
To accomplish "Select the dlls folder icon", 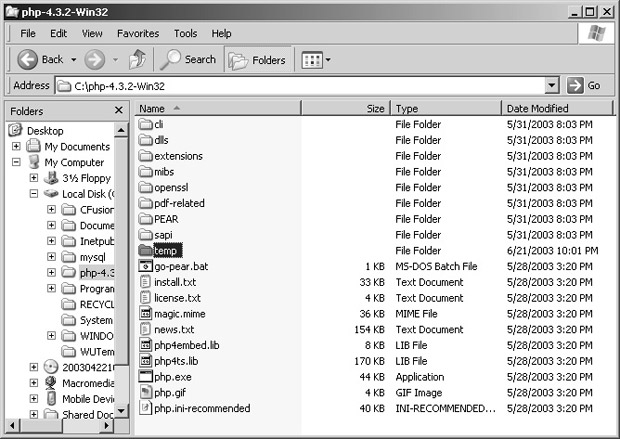I will tap(146, 140).
